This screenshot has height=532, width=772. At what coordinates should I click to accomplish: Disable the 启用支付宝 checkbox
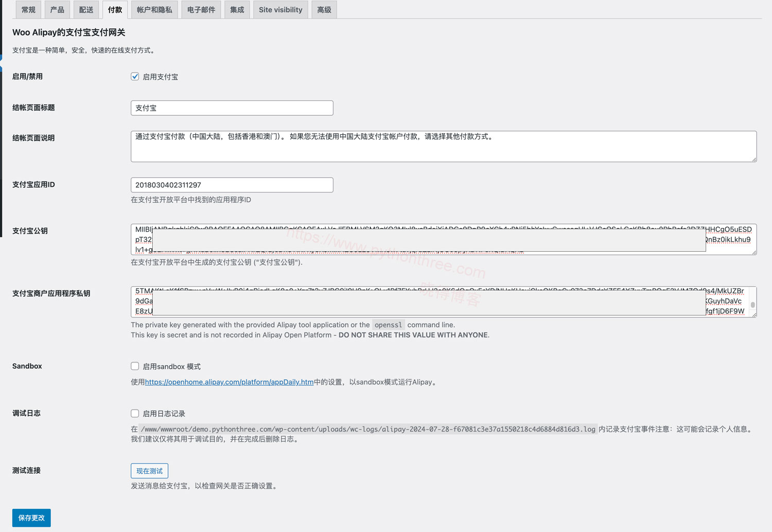click(134, 76)
